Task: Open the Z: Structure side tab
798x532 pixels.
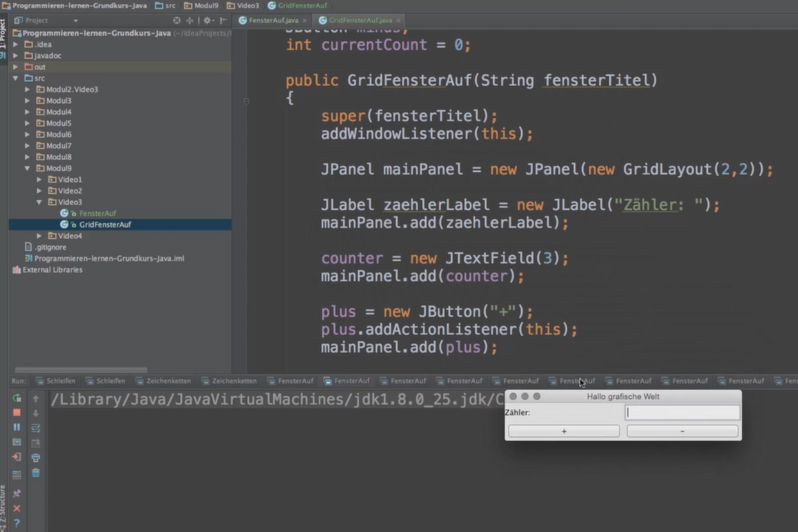Action: coord(3,508)
